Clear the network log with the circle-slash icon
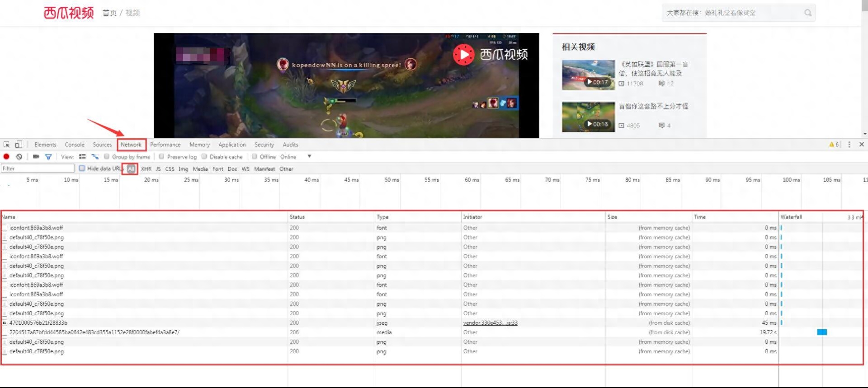 pos(19,157)
